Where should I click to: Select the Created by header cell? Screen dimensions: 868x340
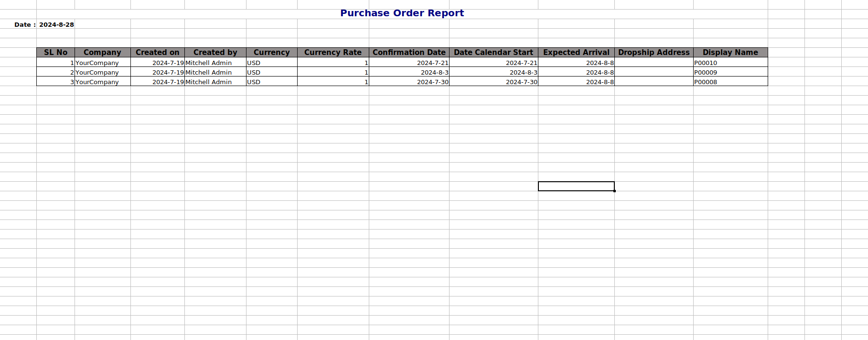click(215, 53)
